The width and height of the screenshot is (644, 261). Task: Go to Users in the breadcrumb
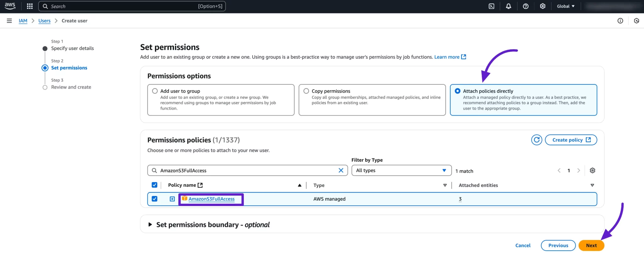click(x=44, y=21)
